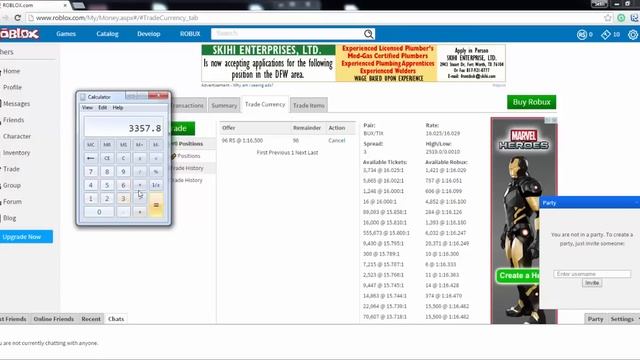
Task: Click the Calculator minus key
Action: (x=140, y=198)
